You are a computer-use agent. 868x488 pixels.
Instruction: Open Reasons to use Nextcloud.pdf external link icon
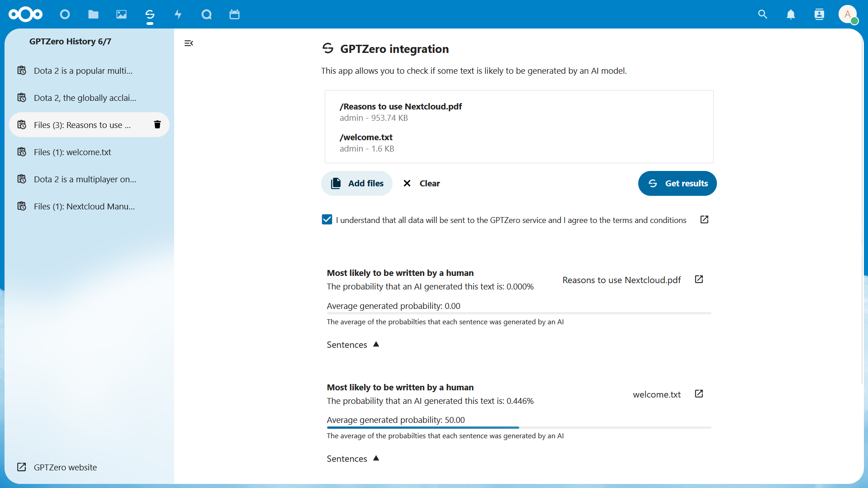pos(699,279)
